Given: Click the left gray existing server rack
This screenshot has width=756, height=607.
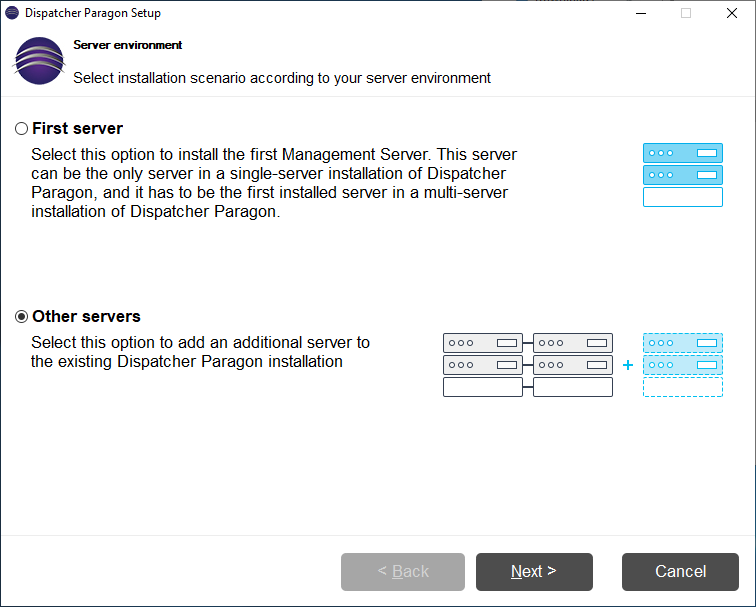Looking at the screenshot, I should (x=482, y=365).
